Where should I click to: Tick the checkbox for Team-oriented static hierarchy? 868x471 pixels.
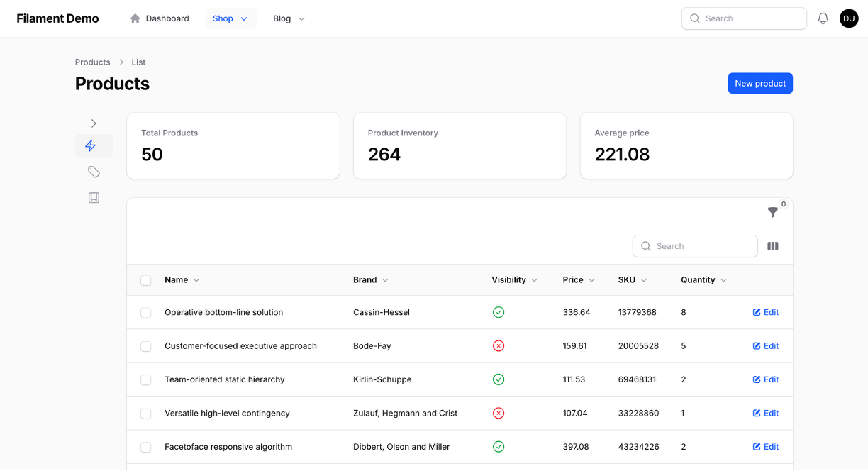point(145,379)
